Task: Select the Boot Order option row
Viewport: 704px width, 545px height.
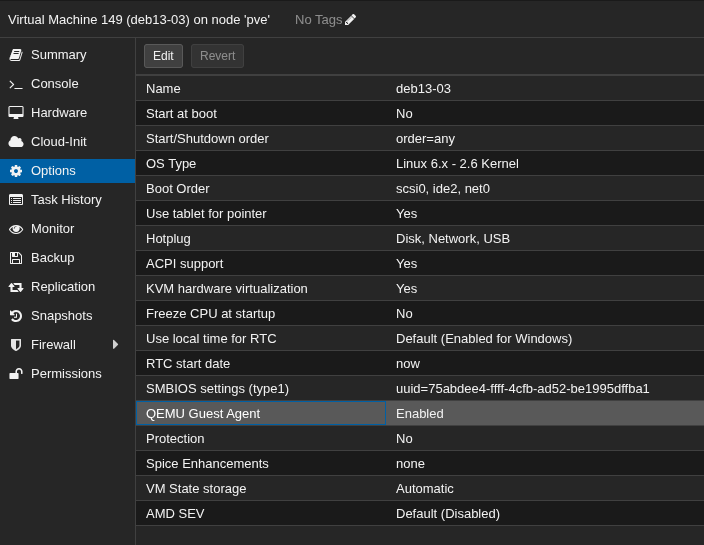Action: tap(419, 188)
